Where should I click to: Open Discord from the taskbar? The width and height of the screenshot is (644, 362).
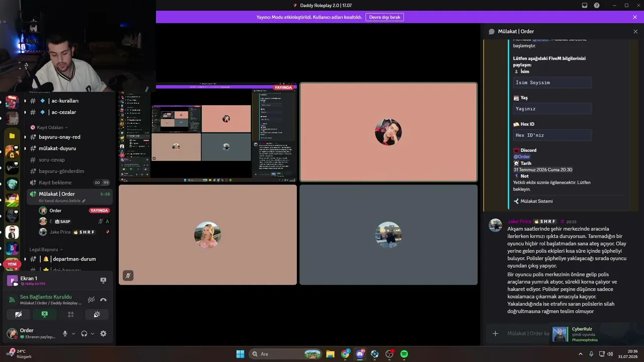coord(360,354)
